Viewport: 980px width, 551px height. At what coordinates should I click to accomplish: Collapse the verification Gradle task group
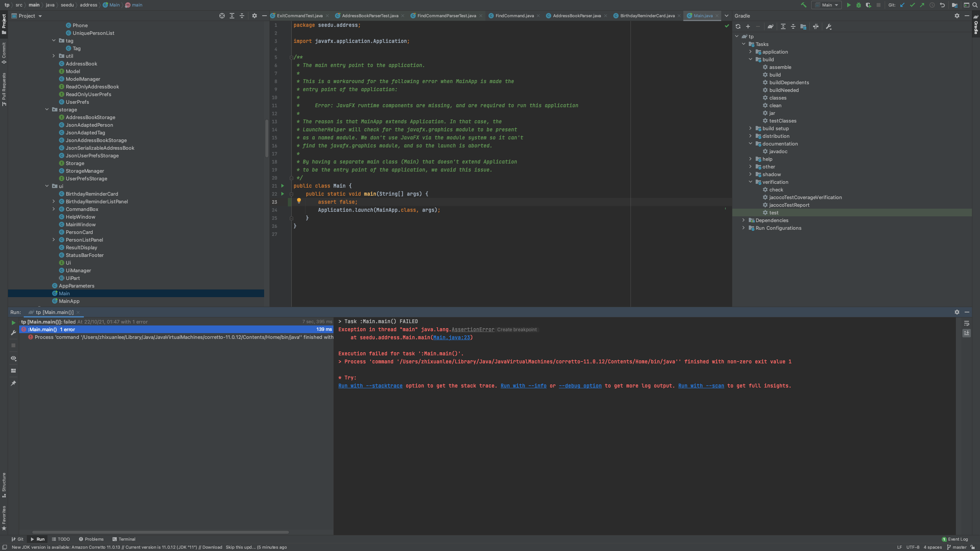coord(750,182)
